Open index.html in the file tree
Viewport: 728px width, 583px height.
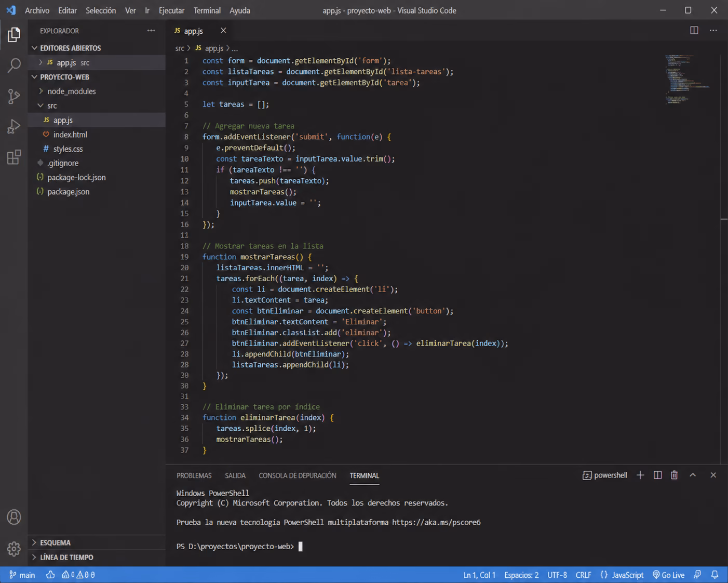click(x=97, y=134)
